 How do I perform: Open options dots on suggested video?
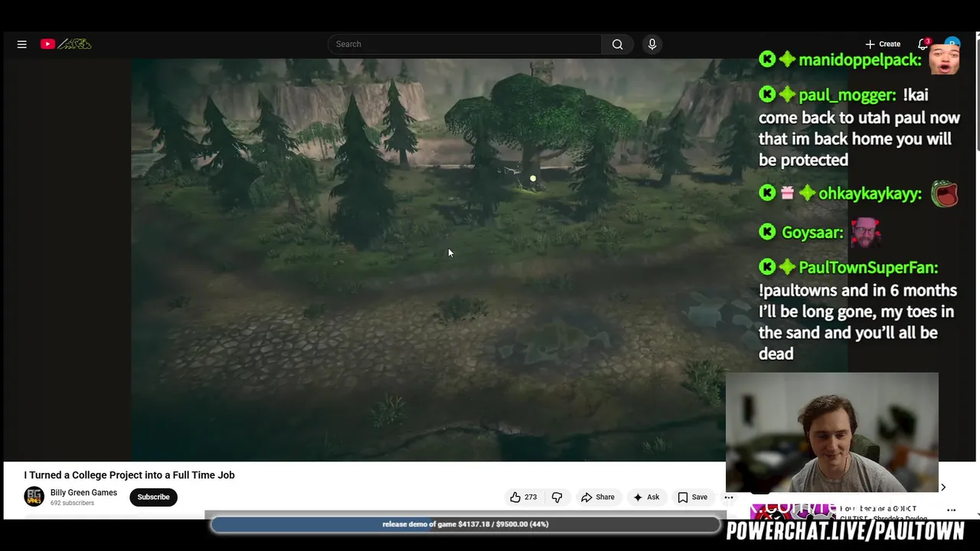pyautogui.click(x=952, y=510)
